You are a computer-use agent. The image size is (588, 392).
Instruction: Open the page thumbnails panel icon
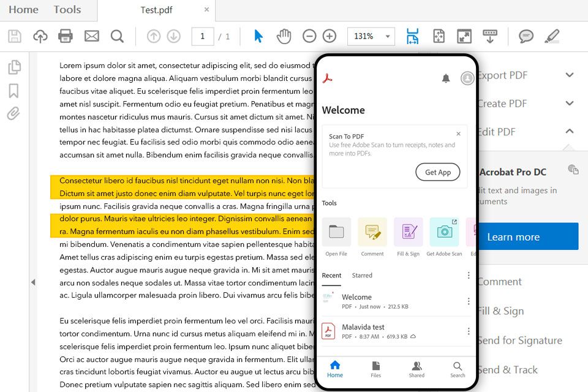tap(14, 67)
